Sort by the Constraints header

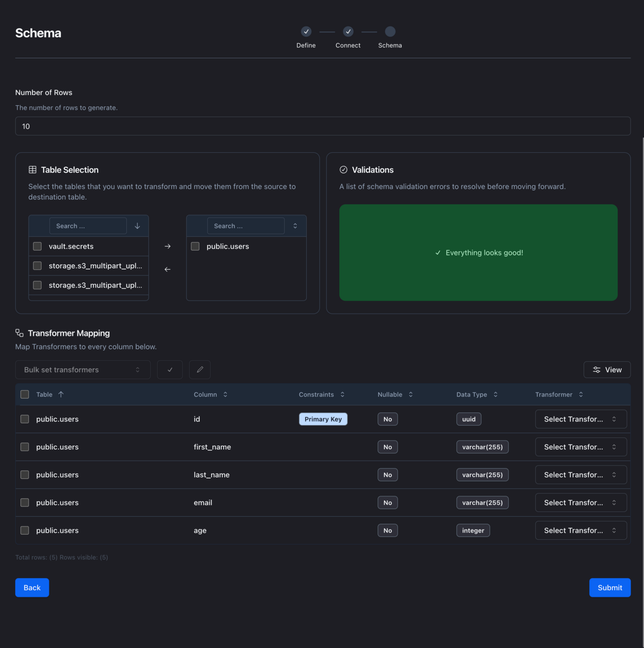pyautogui.click(x=321, y=395)
